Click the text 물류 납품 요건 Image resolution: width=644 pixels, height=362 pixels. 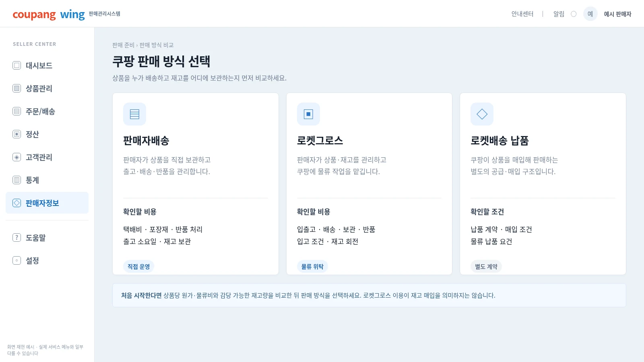491,241
